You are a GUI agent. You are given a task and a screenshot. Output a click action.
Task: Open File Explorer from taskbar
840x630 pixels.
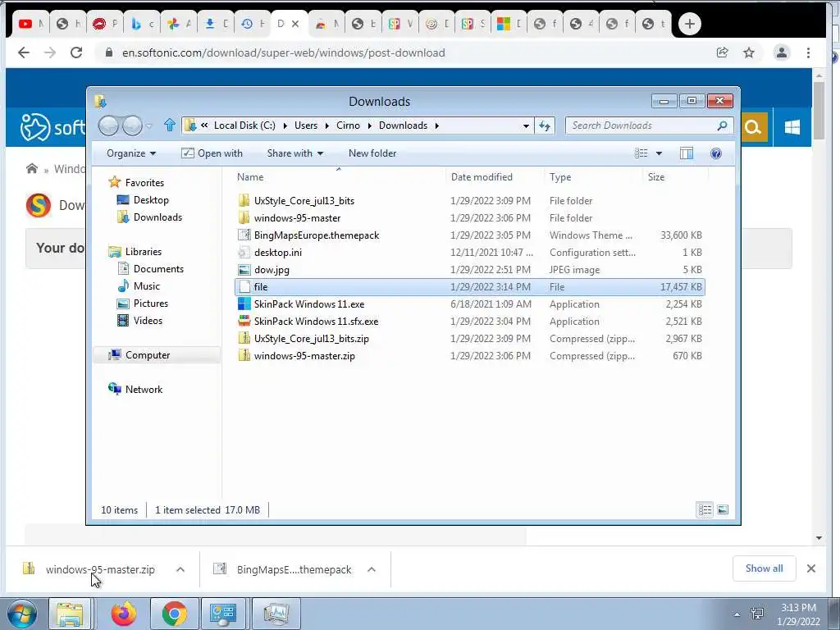71,614
